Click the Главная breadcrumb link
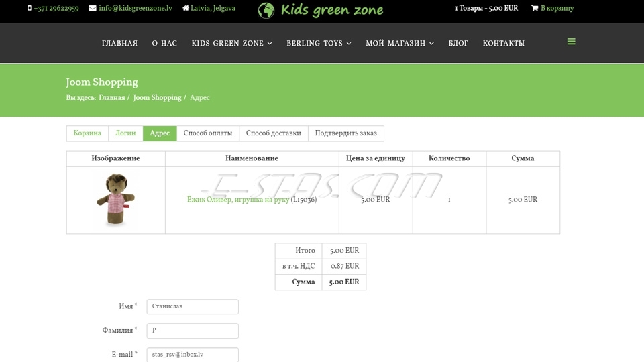This screenshot has height=362, width=644. pyautogui.click(x=112, y=97)
